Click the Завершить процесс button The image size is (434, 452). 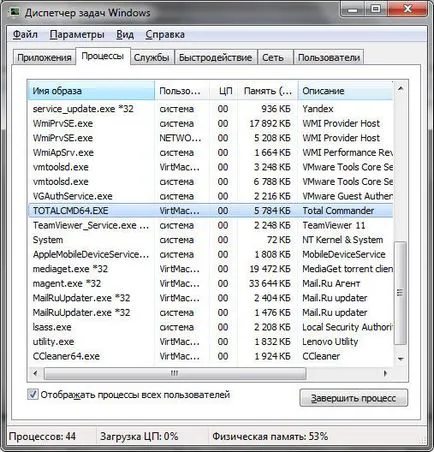[353, 398]
